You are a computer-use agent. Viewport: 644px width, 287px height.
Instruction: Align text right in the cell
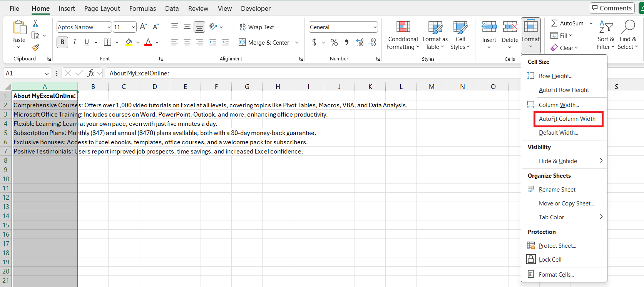click(x=199, y=42)
